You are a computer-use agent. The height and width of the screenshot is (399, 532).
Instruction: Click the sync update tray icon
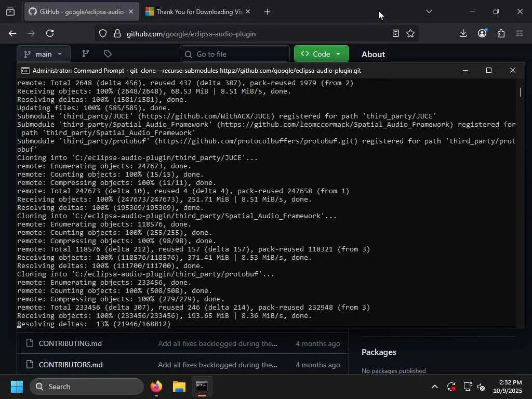[451, 387]
